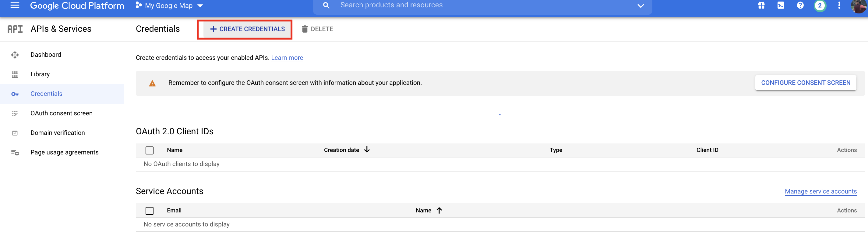Open the hamburger navigation menu
Viewport: 868px width, 235px height.
click(x=15, y=5)
